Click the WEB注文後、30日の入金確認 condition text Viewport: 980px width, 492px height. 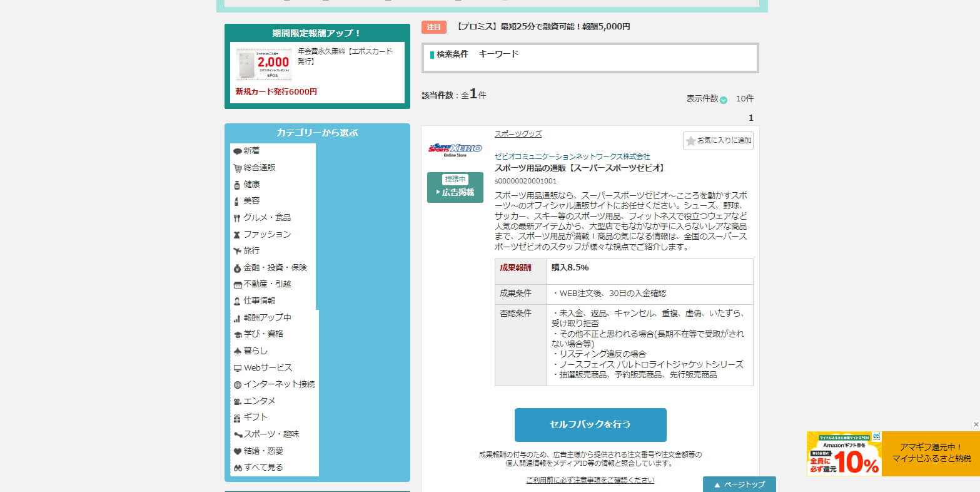tap(609, 293)
